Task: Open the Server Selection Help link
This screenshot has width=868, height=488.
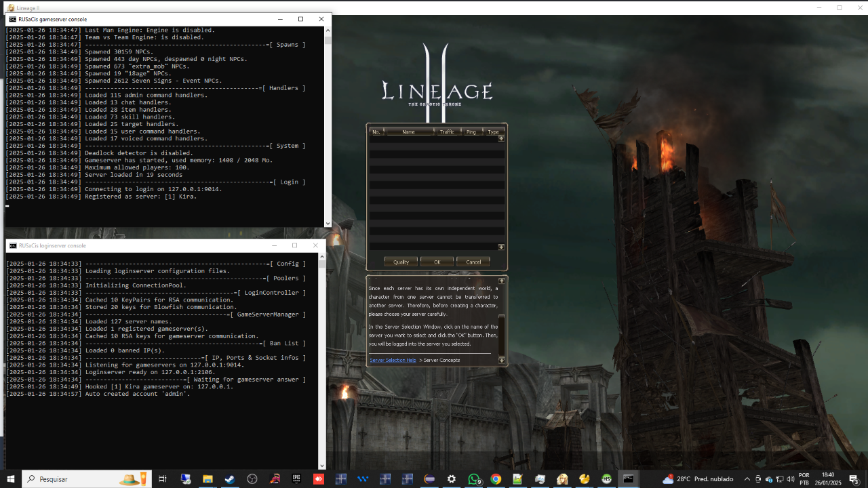Action: tap(393, 360)
